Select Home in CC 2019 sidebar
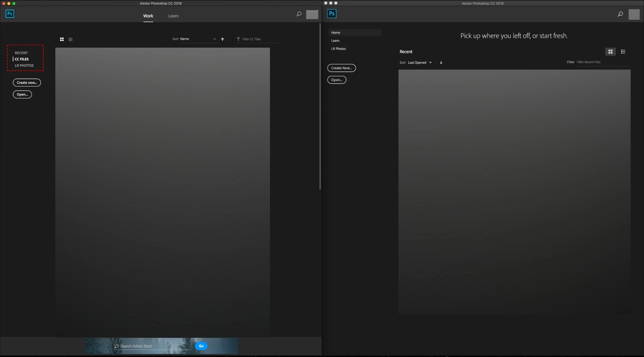This screenshot has height=357, width=644. pyautogui.click(x=355, y=33)
